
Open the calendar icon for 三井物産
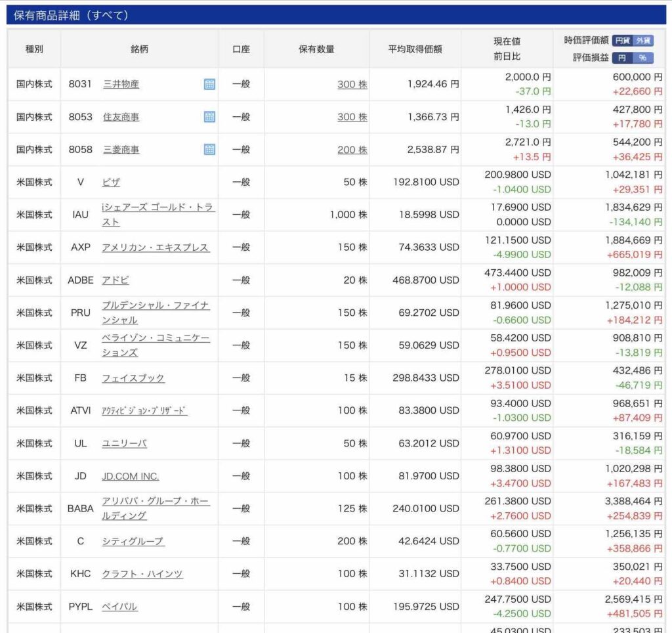[209, 84]
